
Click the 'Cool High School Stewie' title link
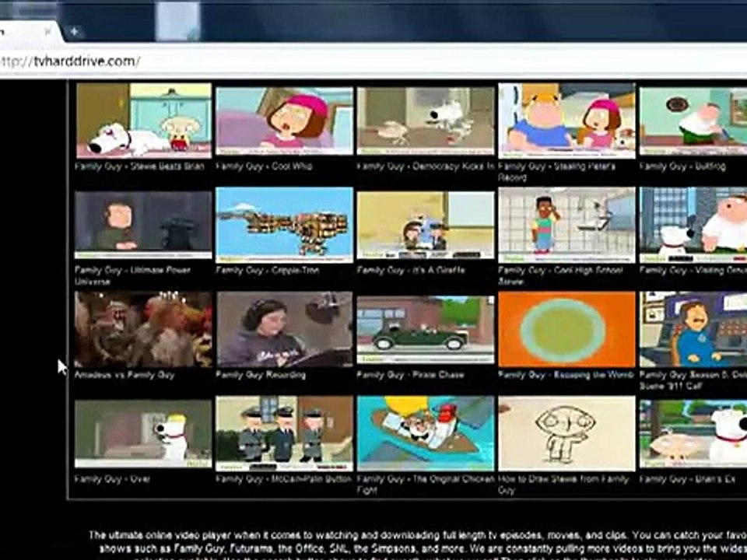(x=561, y=275)
